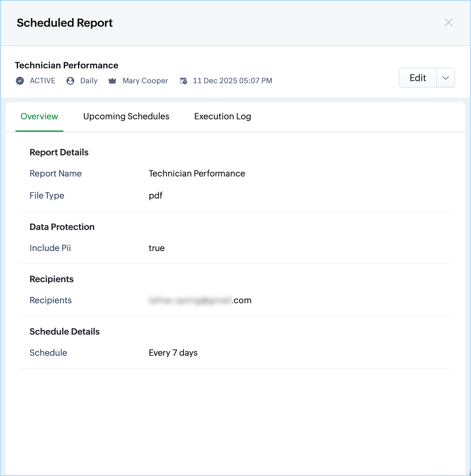
Task: Click the Edit button
Action: click(418, 78)
